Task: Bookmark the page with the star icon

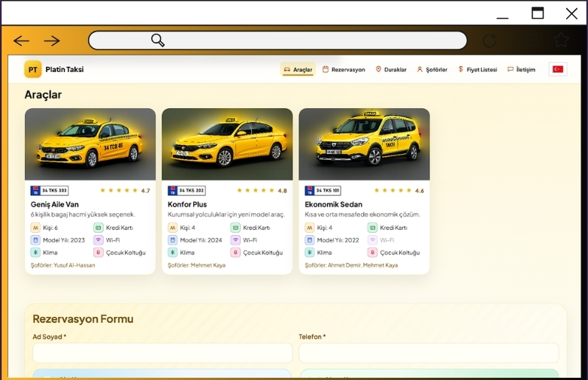Action: (561, 41)
